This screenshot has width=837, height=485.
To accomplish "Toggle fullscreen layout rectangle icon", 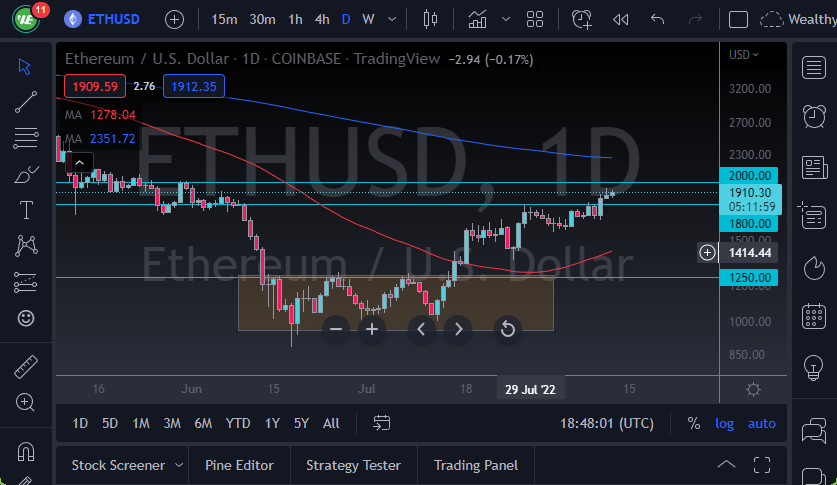I will pyautogui.click(x=738, y=20).
